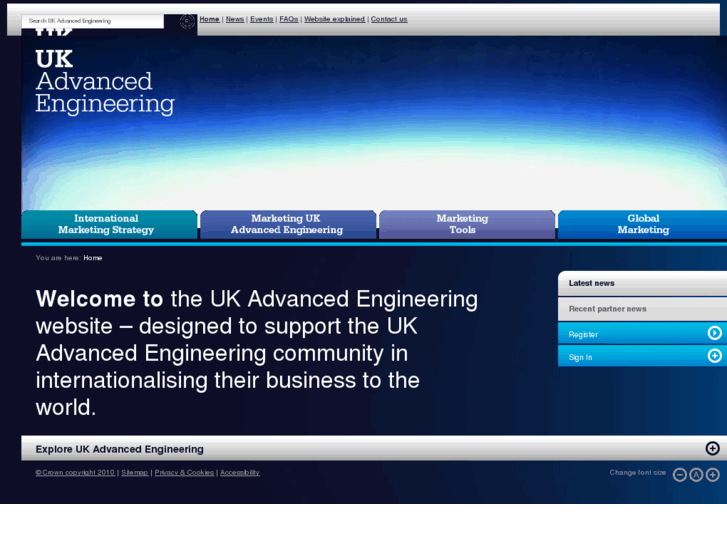Open the Latest news panel
Viewport: 727px width, 545px height.
pos(643,283)
